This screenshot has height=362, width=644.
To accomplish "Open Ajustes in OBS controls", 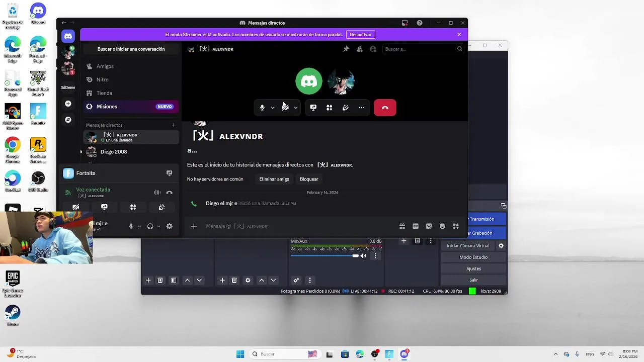I will click(x=473, y=268).
